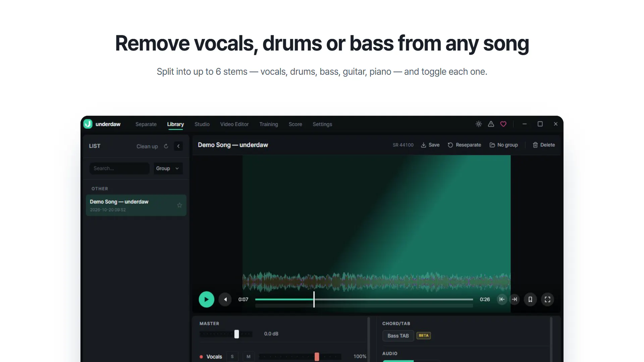The image size is (644, 362).
Task: Open the No group selector
Action: [x=504, y=145]
